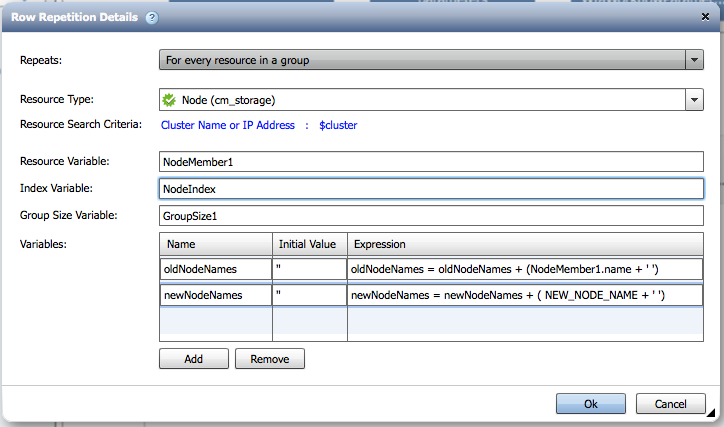Remove the selected variable

pos(270,359)
